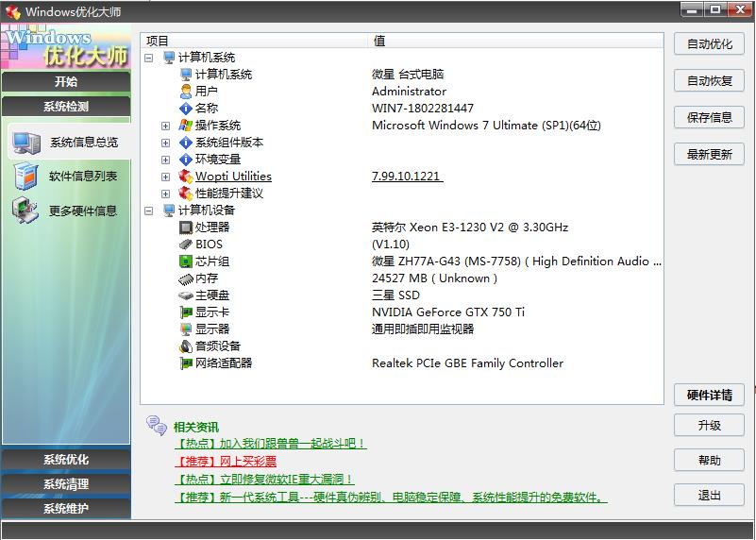Collapse the 计算机设备 tree group
The image size is (756, 540).
tap(149, 211)
